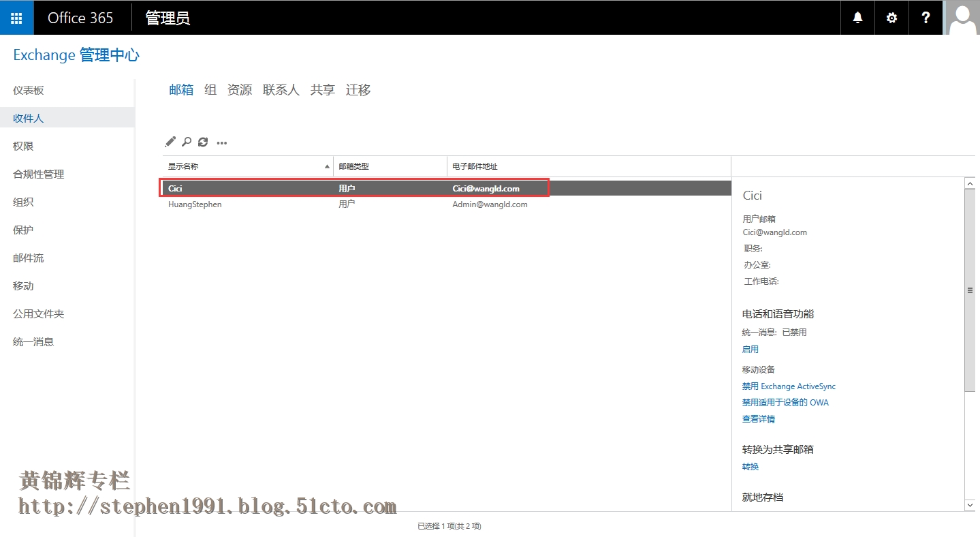Image resolution: width=980 pixels, height=537 pixels.
Task: Click 查看详情 link for mobile devices
Action: (758, 419)
